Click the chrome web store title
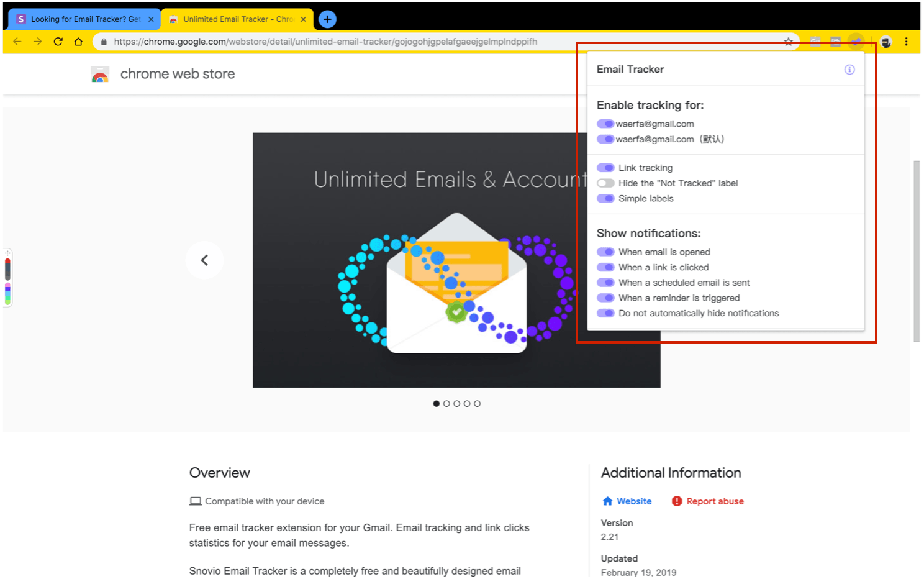The width and height of the screenshot is (924, 579). coord(178,74)
